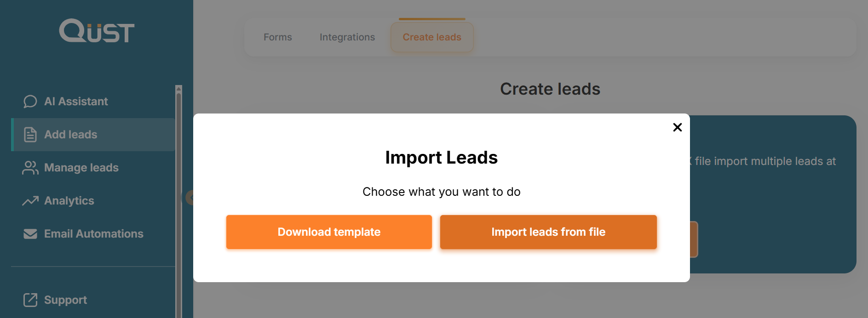Viewport: 868px width, 318px height.
Task: Collapse the sidebar using the orange handle
Action: [x=190, y=198]
